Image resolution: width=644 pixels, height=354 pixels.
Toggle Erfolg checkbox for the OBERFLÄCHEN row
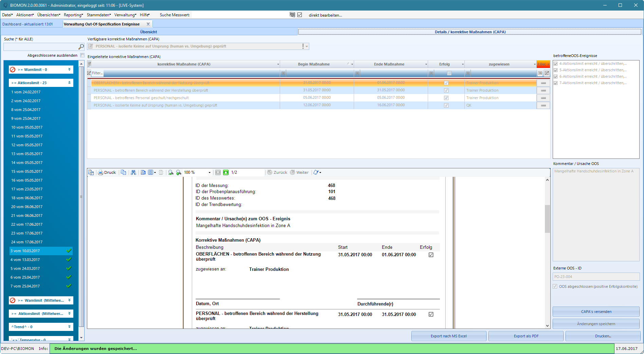coord(446,83)
